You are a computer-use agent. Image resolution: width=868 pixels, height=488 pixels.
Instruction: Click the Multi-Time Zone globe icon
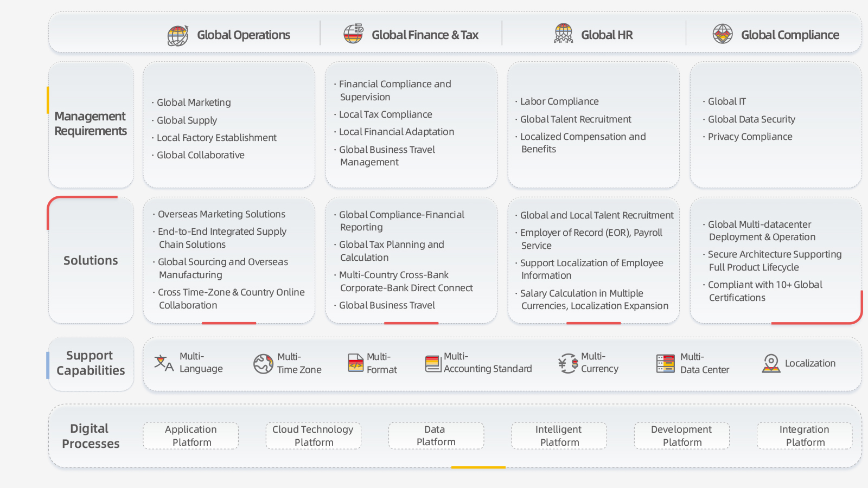click(x=263, y=363)
